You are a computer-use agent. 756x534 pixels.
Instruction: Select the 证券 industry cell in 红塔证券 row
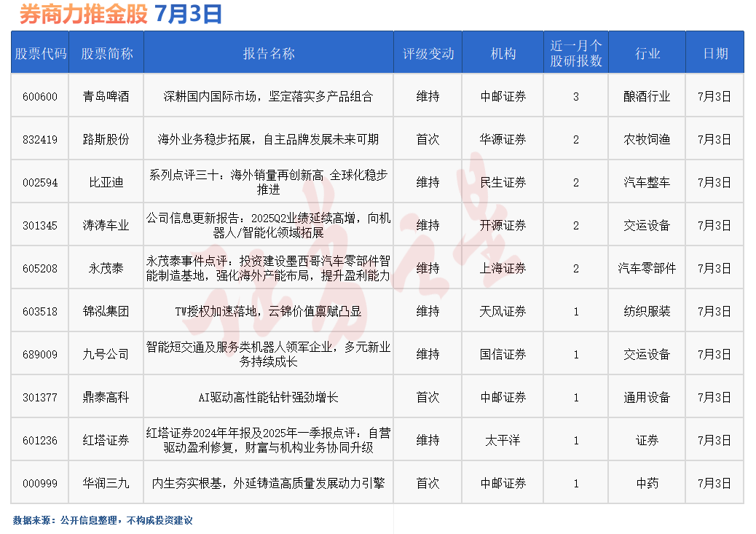647,441
